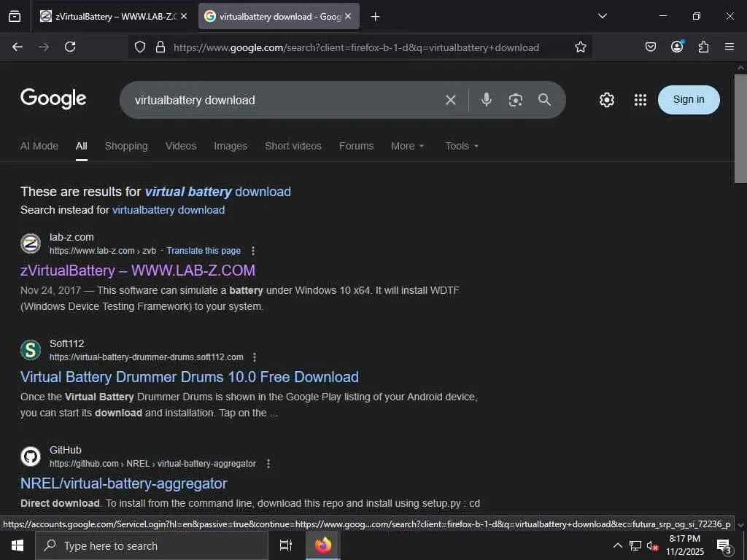Search by image with camera lens icon
Viewport: 747px width, 560px height.
[x=516, y=100]
